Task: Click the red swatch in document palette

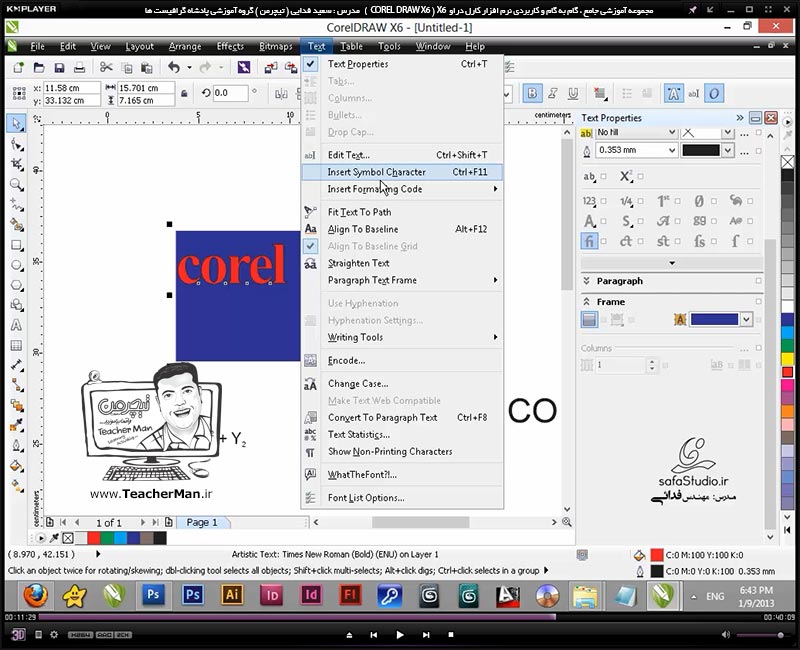Action: pyautogui.click(x=94, y=538)
